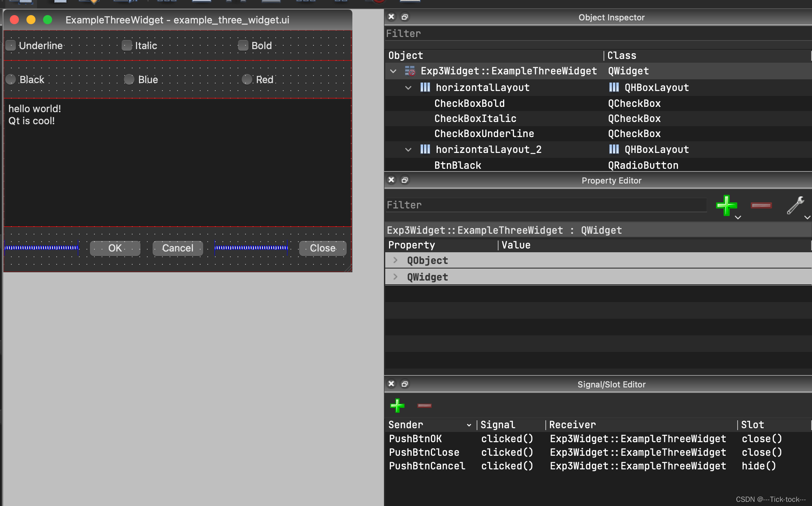Click the Property Editor filter field

(x=545, y=205)
